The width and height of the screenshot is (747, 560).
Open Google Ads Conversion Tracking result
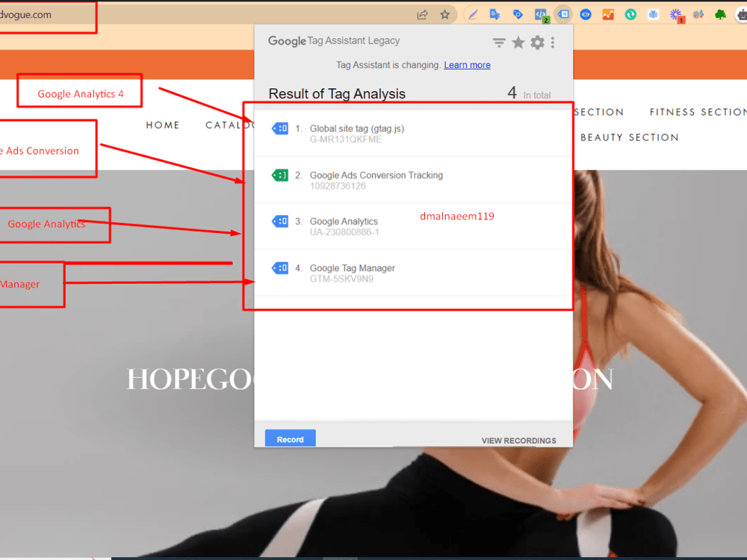click(x=413, y=180)
